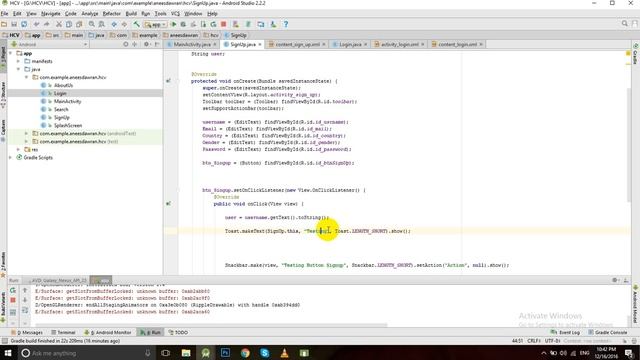640x360 pixels.
Task: Collapse the com.example.aneesdawran.hcv package node
Action: click(27, 77)
